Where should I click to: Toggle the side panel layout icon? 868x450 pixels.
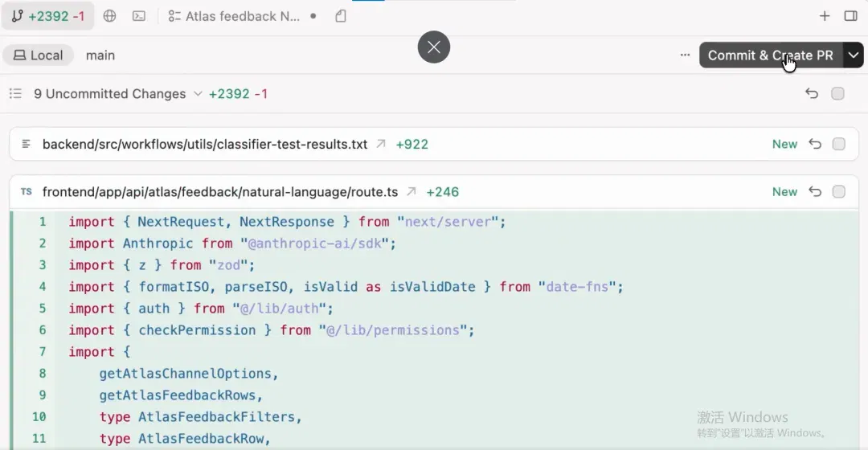851,16
